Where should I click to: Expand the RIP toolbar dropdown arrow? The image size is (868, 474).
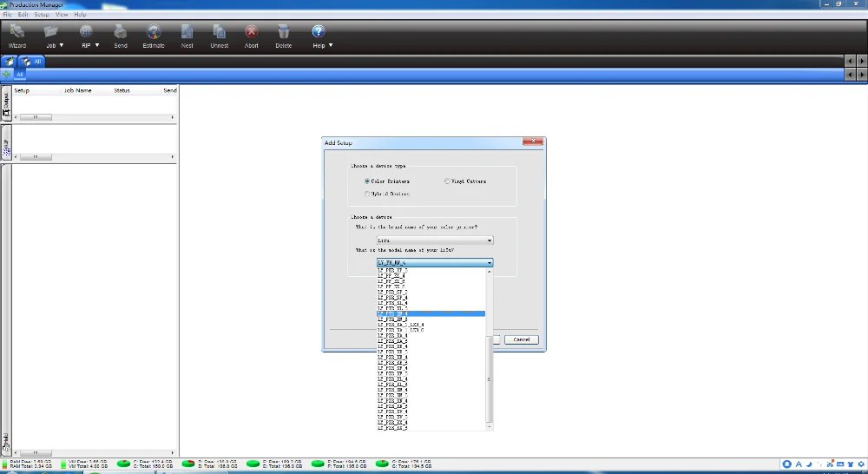click(x=97, y=45)
